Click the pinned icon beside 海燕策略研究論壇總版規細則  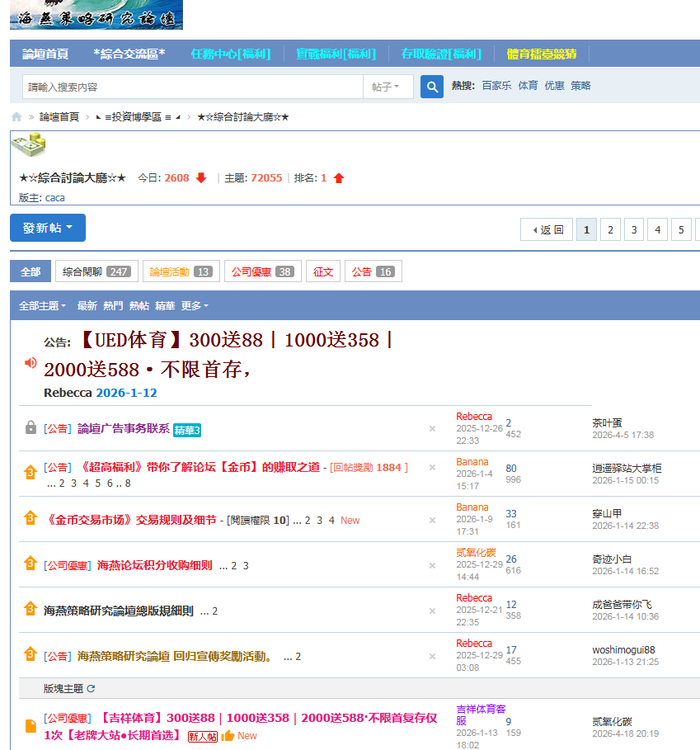tap(31, 610)
